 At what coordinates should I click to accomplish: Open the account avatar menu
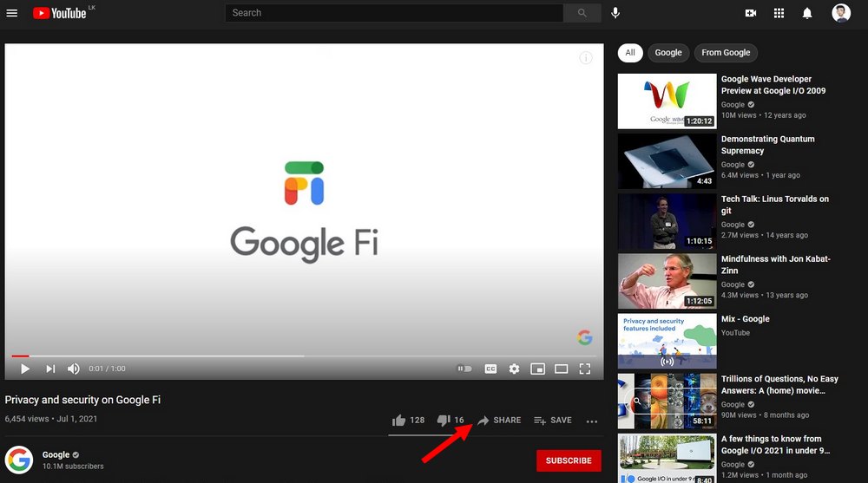(841, 13)
